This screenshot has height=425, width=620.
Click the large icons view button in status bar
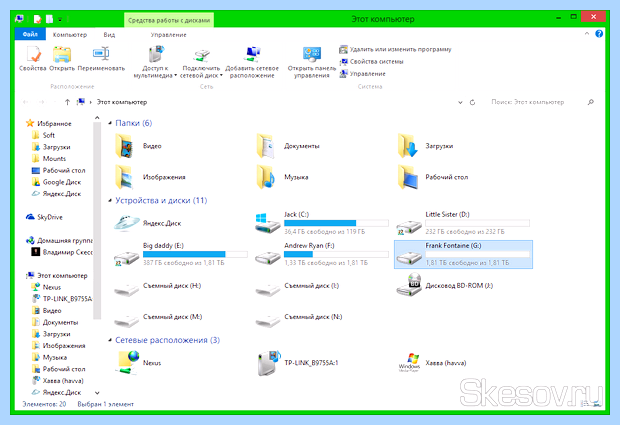pos(597,404)
